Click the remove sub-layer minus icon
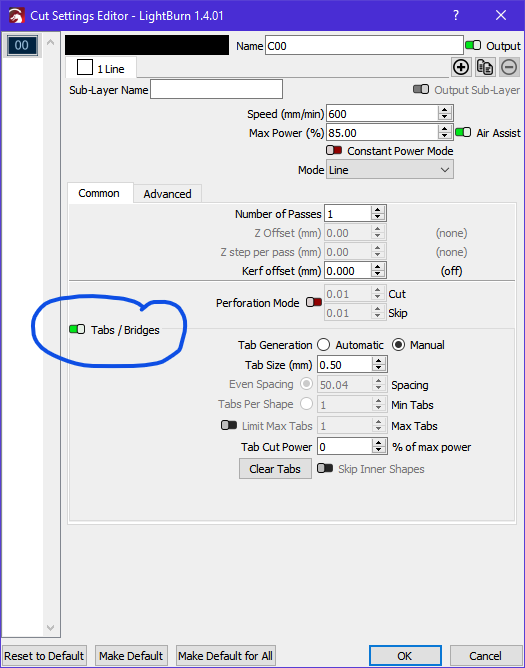This screenshot has height=668, width=525. coord(509,67)
